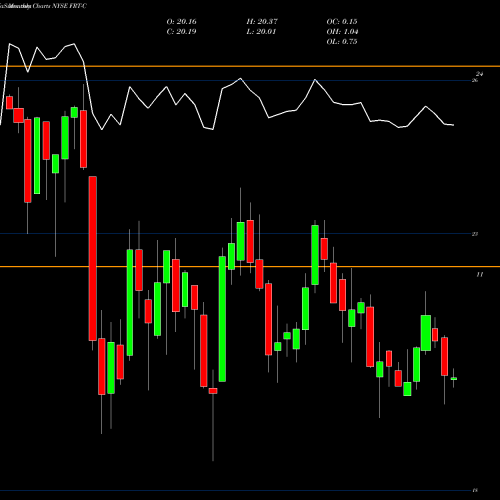Click the '24' price axis label

(479, 74)
